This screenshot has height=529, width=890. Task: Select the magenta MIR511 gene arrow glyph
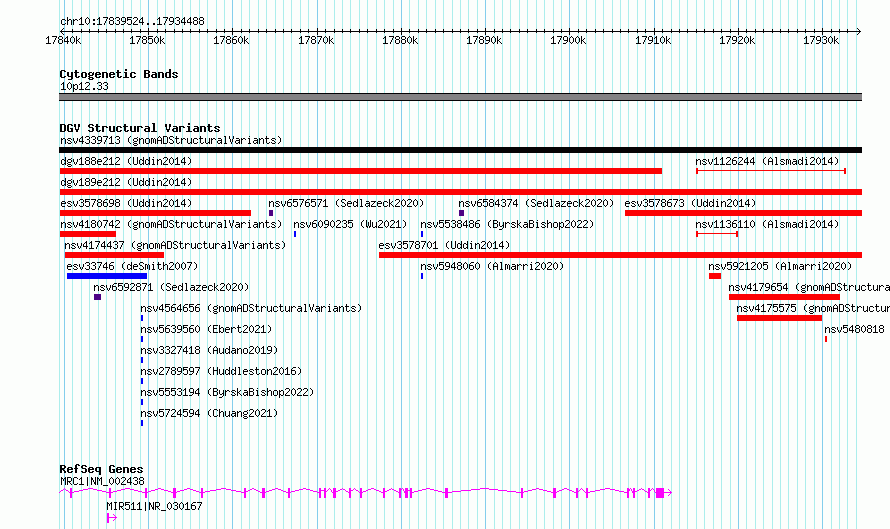tap(111, 518)
